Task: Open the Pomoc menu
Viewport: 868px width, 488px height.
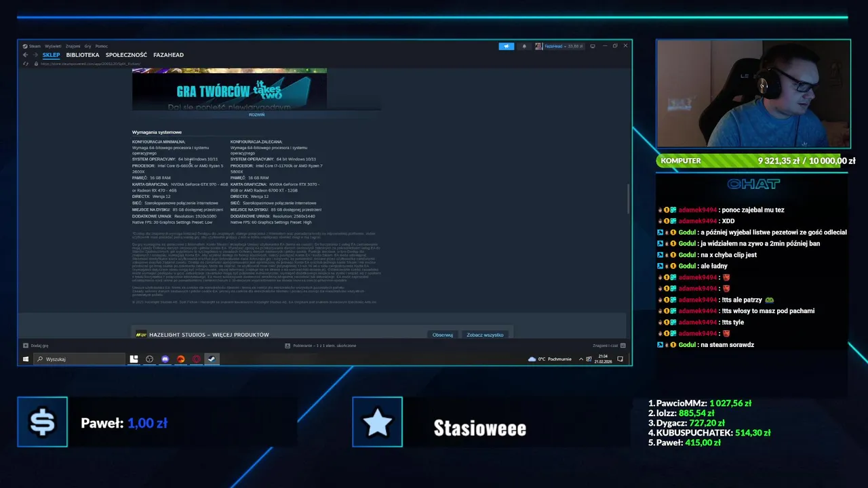Action: pyautogui.click(x=101, y=46)
